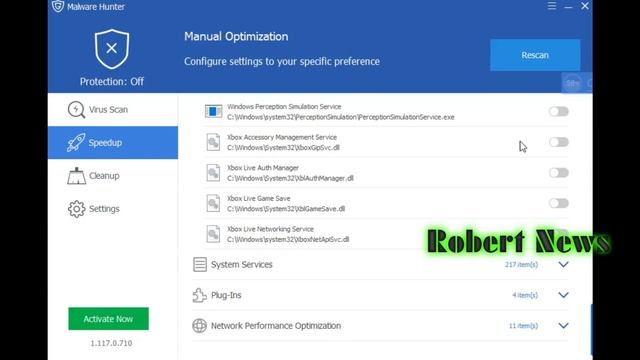Viewport: 640px width, 360px height.
Task: Expand Network Performance Optimization chevron
Action: coord(563,326)
